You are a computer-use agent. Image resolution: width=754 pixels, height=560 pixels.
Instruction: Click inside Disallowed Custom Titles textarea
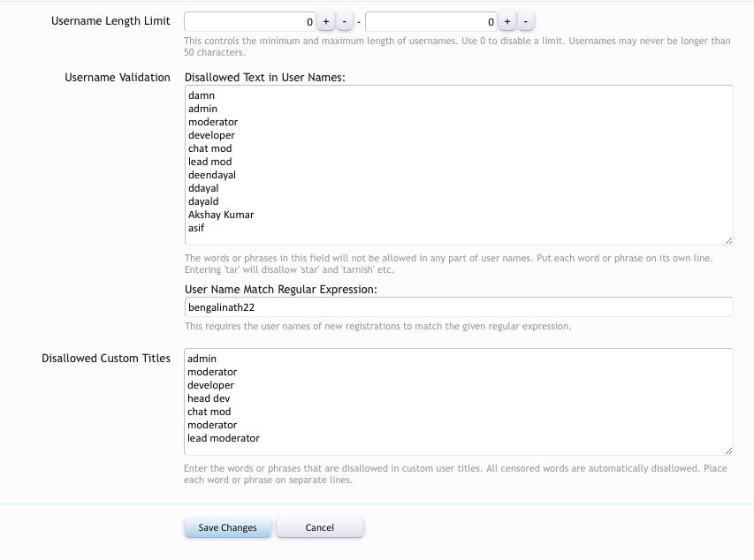(459, 402)
